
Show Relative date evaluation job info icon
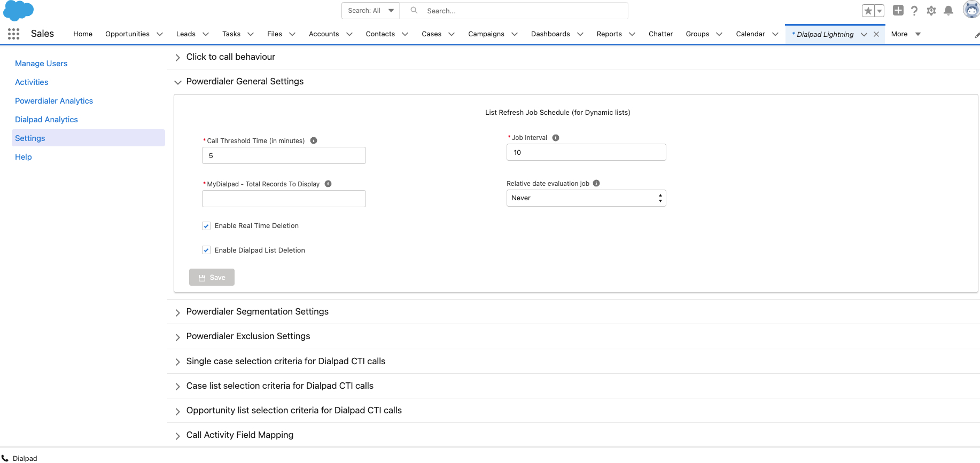pos(596,183)
